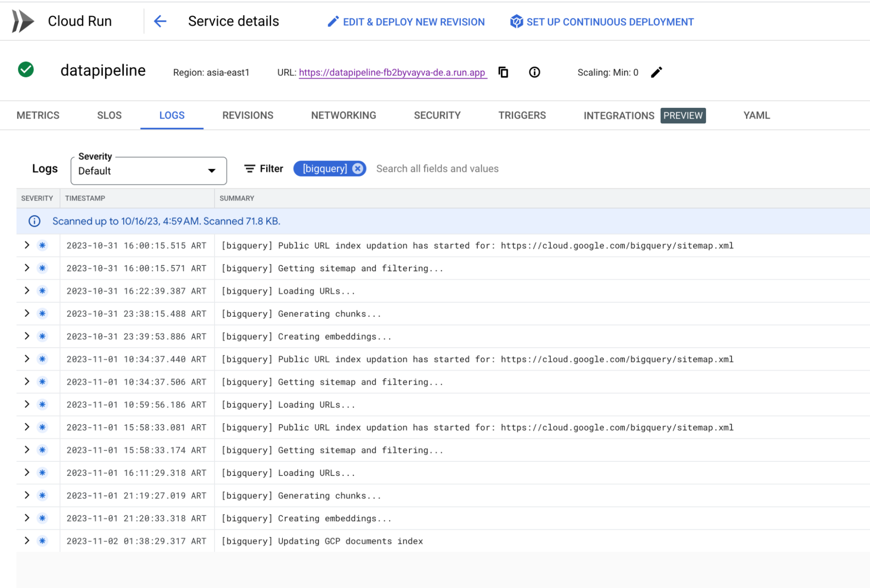Expand the 2023-11-01 15:58:33.174 log entry
Image resolution: width=870 pixels, height=588 pixels.
27,450
